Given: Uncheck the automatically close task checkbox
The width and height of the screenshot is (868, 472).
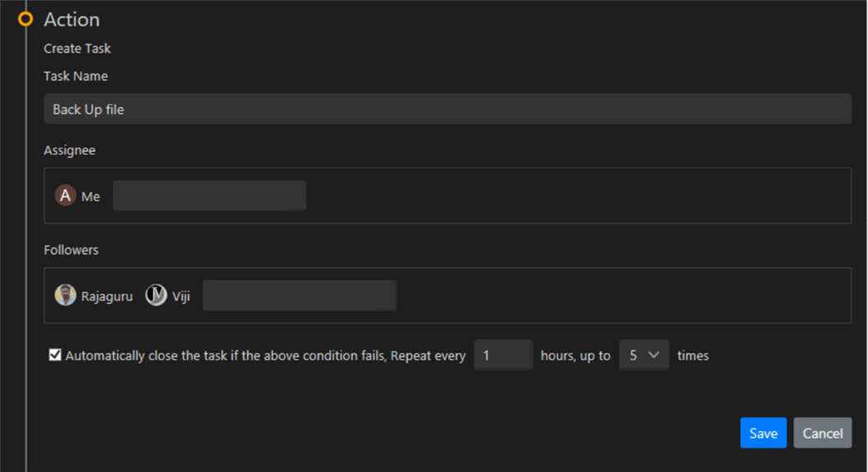Looking at the screenshot, I should (x=54, y=355).
